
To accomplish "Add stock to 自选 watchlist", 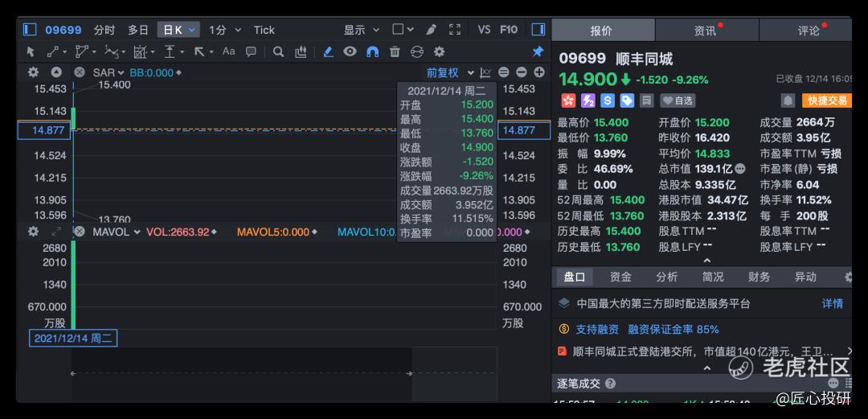I will click(678, 101).
